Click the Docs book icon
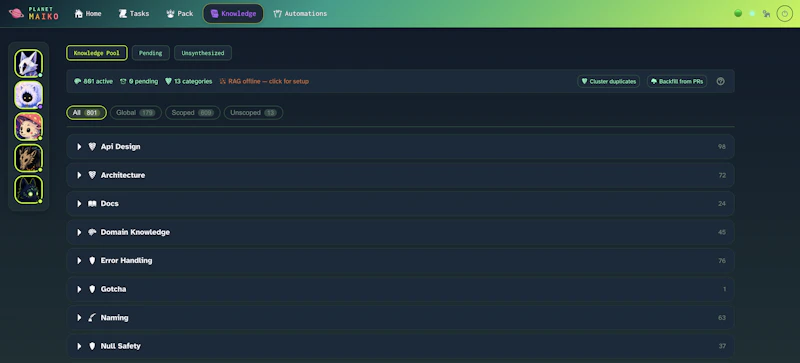Viewport: 800px width, 363px height. click(92, 204)
